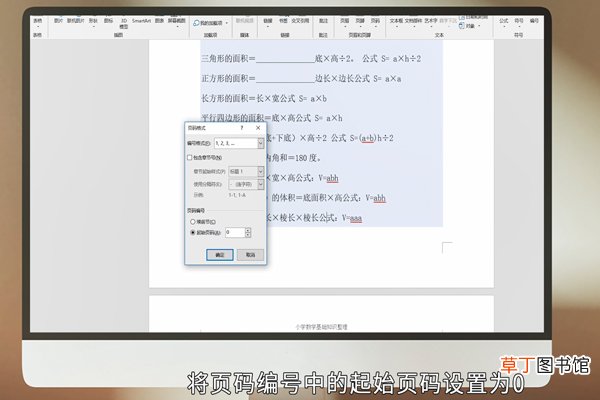The image size is (600, 400).
Task: Click the dialog title 页码格式
Action: point(197,128)
